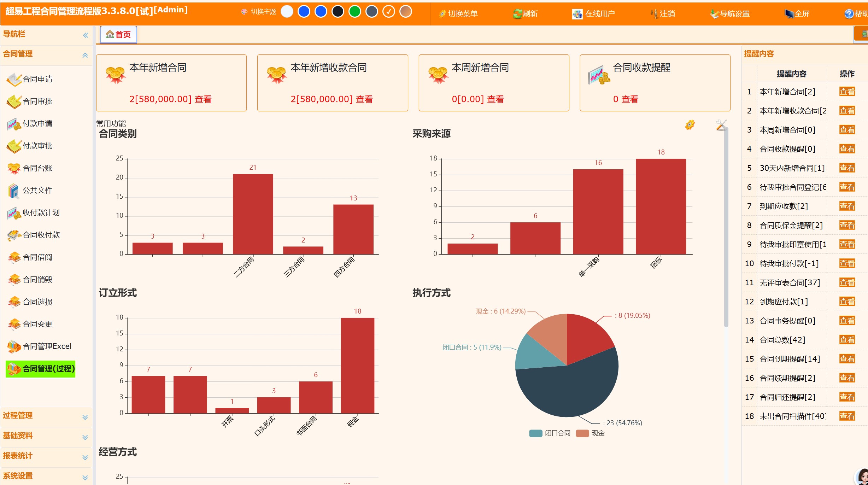Choose the green theme color circle

[x=354, y=12]
